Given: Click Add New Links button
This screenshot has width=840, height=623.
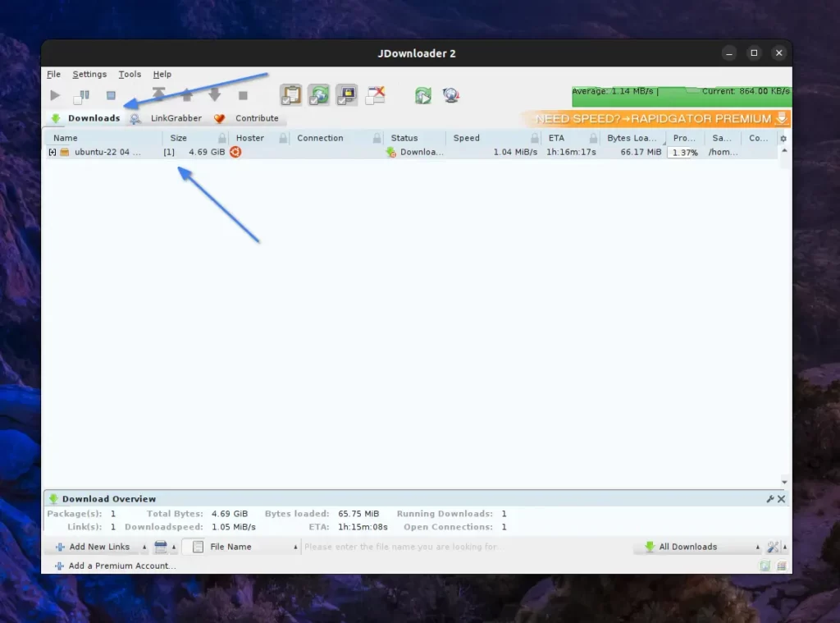Looking at the screenshot, I should click(94, 547).
